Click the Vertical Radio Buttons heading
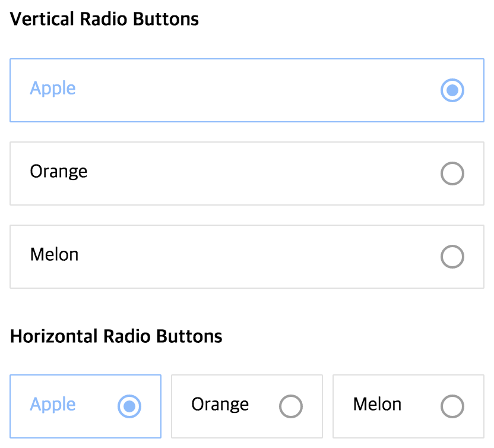 tap(104, 19)
